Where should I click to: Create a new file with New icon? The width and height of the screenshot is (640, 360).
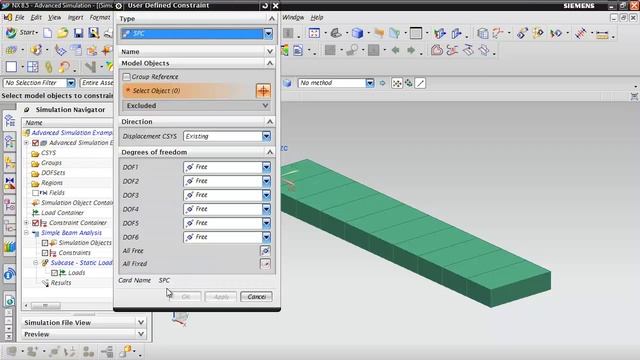coord(48,33)
